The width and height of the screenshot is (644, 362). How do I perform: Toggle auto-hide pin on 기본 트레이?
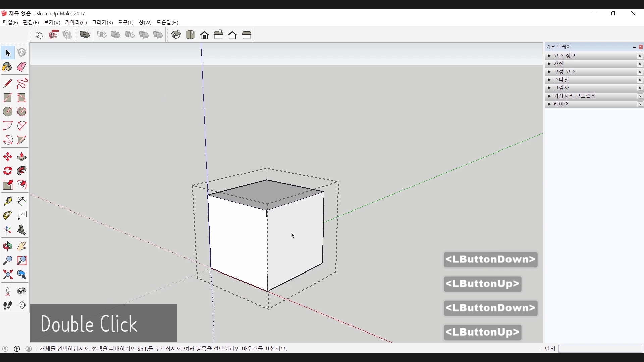[634, 47]
